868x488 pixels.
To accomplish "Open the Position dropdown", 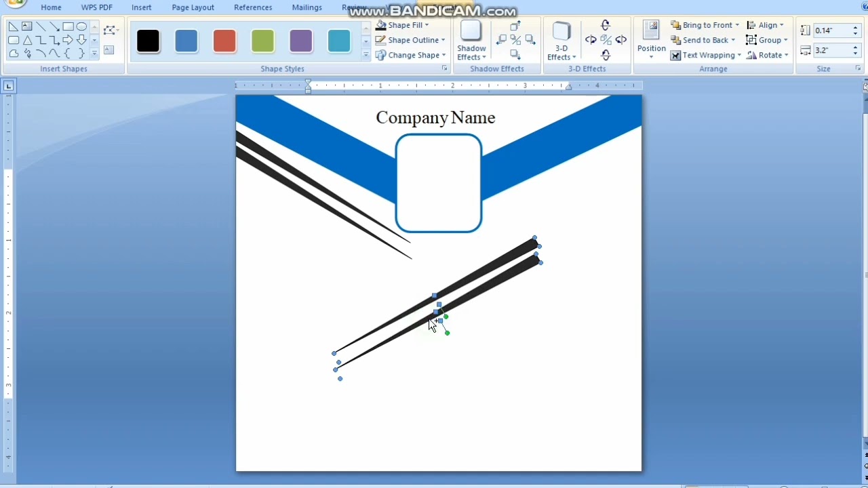I will click(x=651, y=41).
